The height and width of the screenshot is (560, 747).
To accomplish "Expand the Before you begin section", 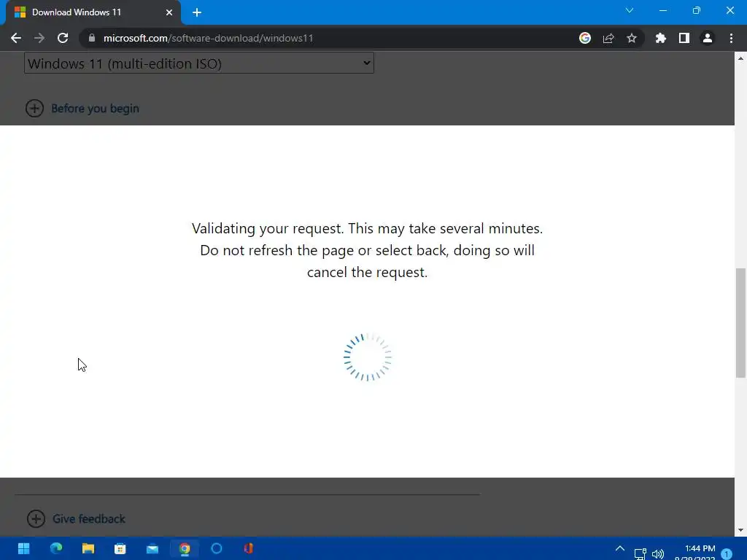I will click(x=82, y=109).
